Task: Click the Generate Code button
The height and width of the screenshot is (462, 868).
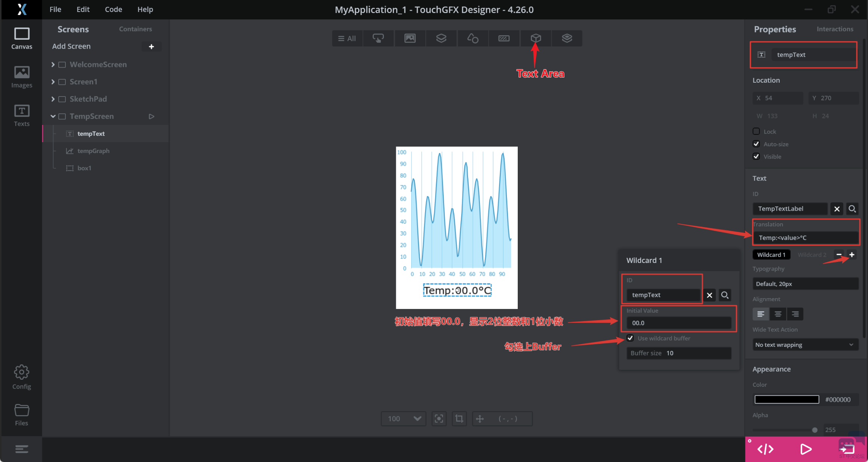Action: (x=765, y=449)
